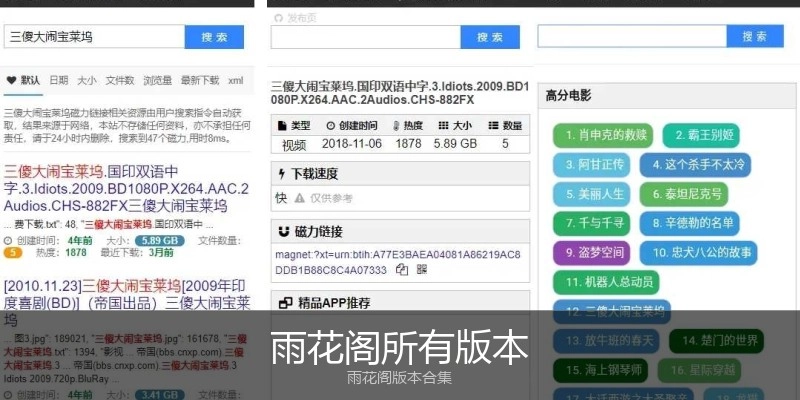Focus the empty search field above 高分电影
Image resolution: width=800 pixels, height=400 pixels.
pyautogui.click(x=632, y=36)
